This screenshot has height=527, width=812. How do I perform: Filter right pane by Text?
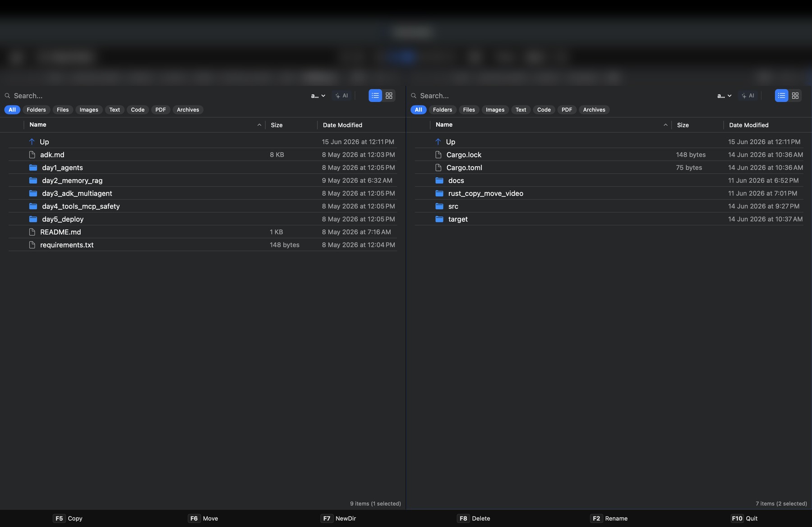(521, 110)
